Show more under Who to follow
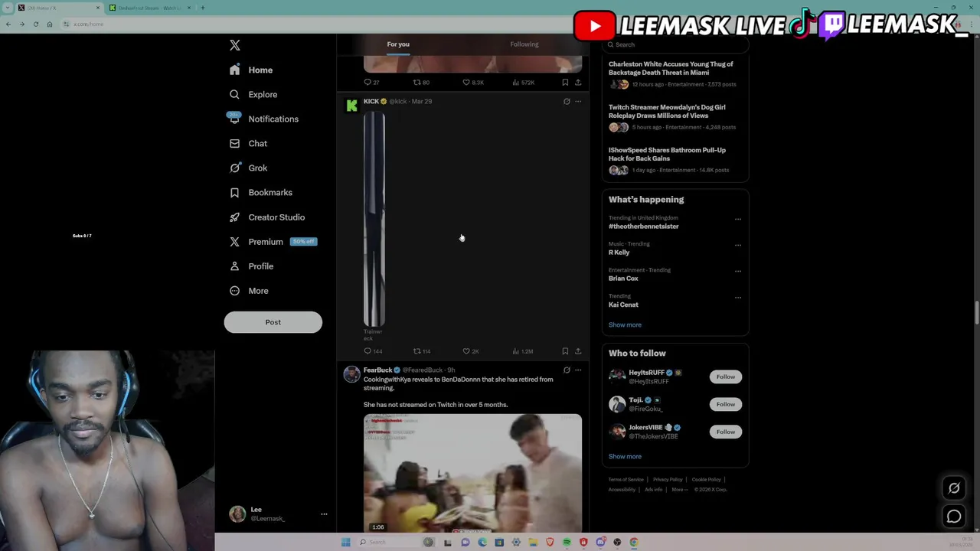This screenshot has height=551, width=980. click(x=625, y=456)
